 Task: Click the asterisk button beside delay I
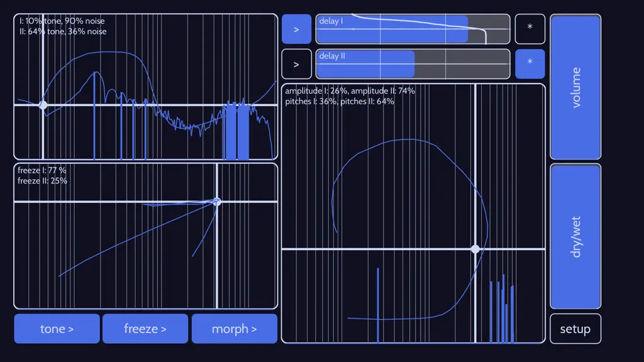[530, 29]
